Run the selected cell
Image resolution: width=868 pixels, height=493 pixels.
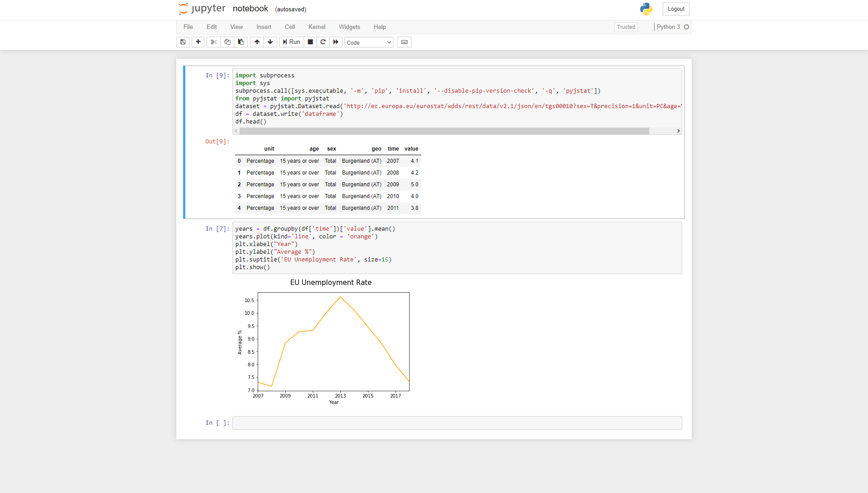tap(292, 42)
